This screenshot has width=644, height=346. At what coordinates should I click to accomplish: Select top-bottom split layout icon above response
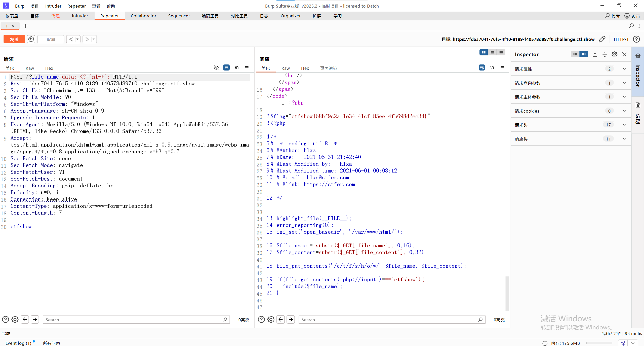click(x=492, y=52)
